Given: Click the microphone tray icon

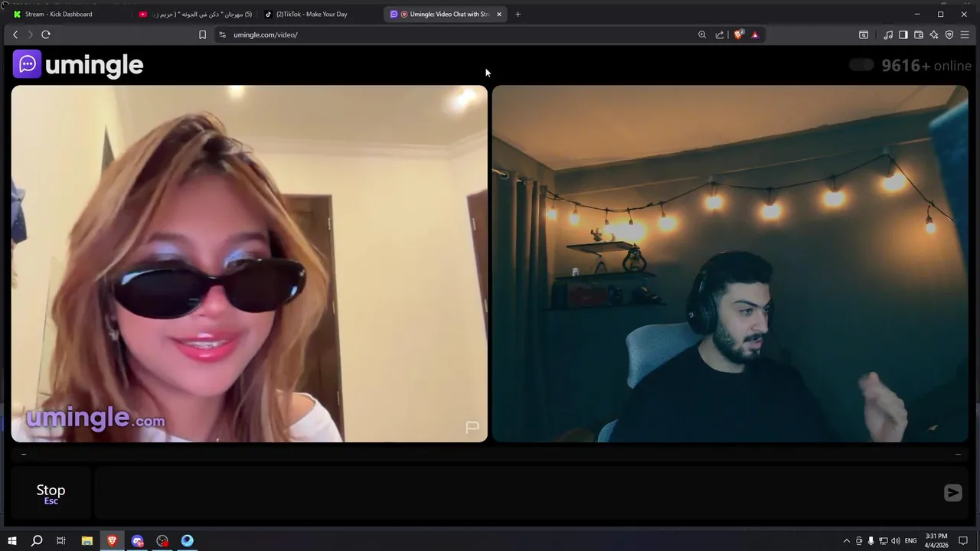Looking at the screenshot, I should point(871,541).
